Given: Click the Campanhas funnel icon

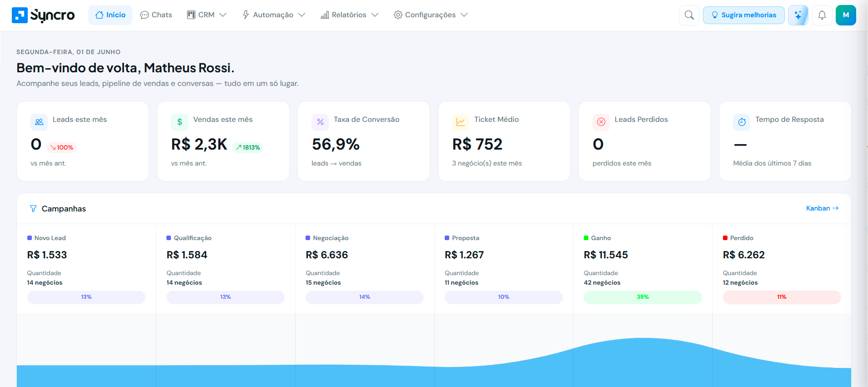Looking at the screenshot, I should pos(33,209).
